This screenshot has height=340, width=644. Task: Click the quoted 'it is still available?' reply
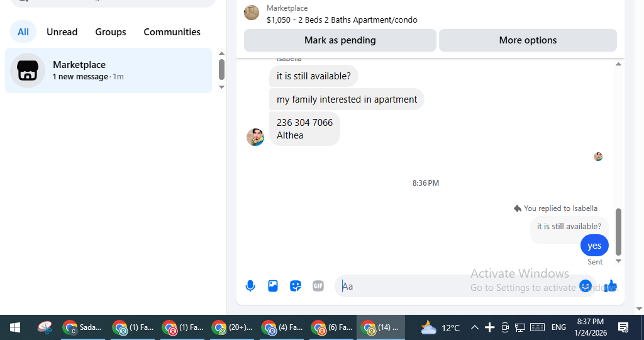[569, 227]
